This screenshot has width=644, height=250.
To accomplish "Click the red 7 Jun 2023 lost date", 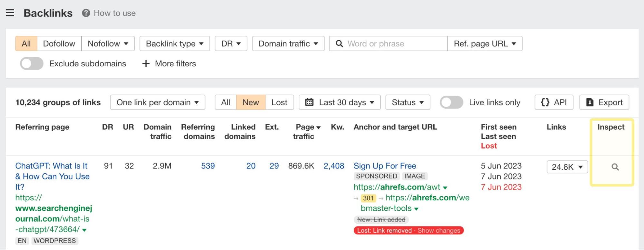I will click(x=501, y=187).
